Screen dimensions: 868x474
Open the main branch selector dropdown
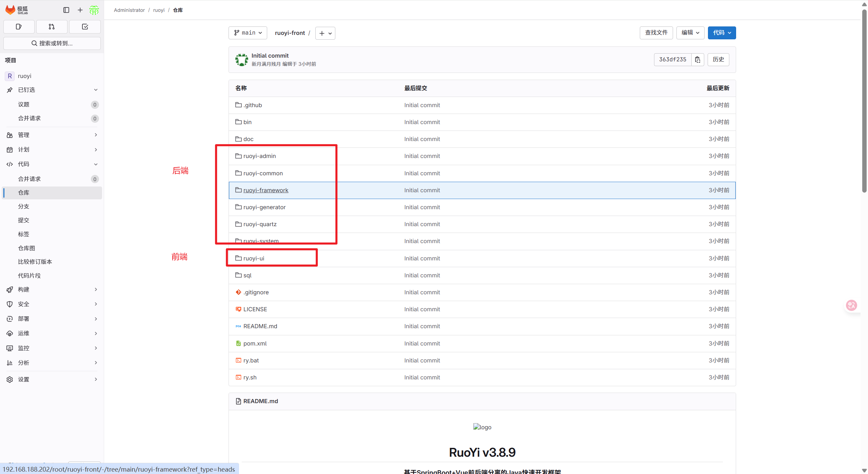[x=248, y=33]
